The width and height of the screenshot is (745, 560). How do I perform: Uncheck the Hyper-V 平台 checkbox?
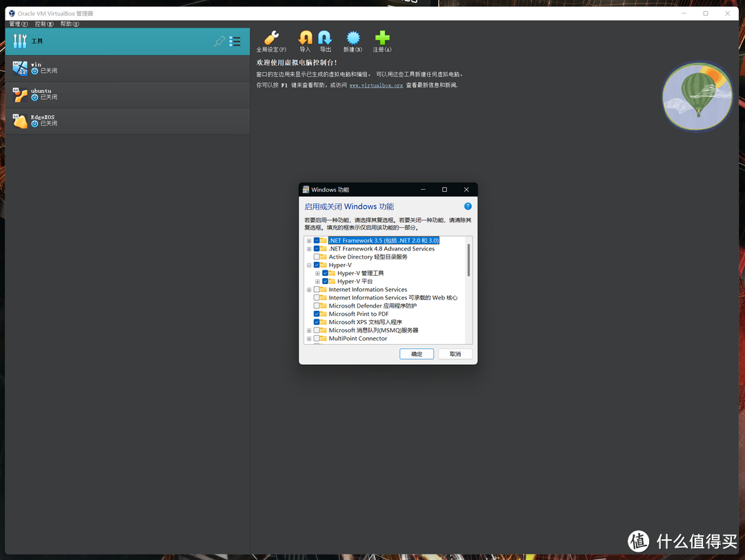coord(325,281)
